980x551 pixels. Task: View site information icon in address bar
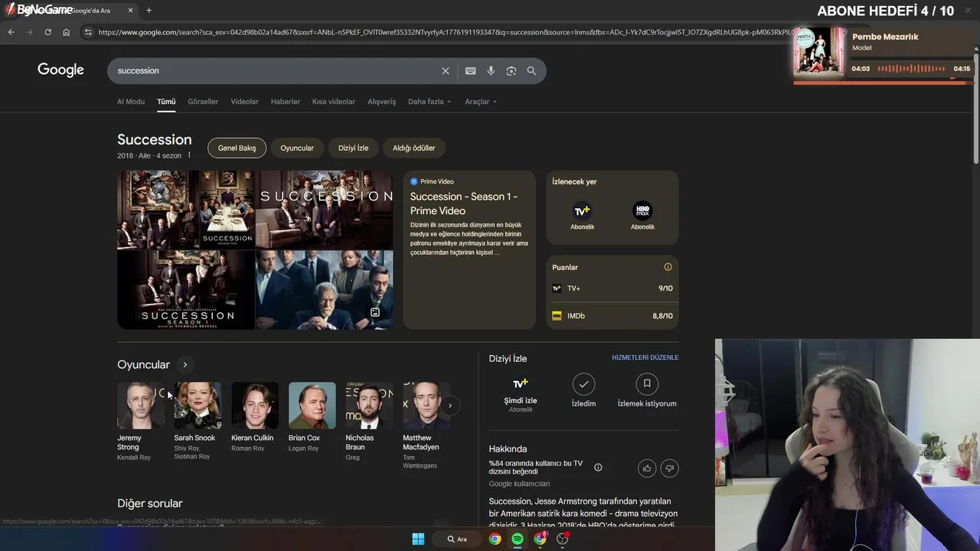[88, 32]
